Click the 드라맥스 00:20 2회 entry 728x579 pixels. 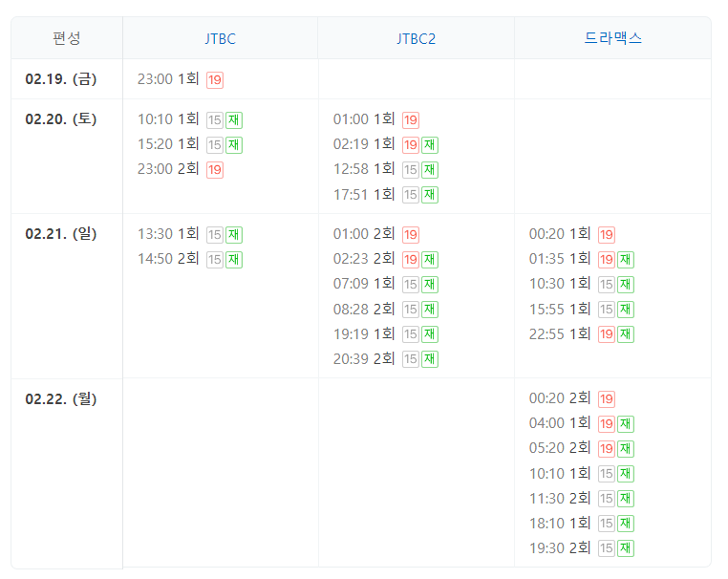(x=560, y=397)
